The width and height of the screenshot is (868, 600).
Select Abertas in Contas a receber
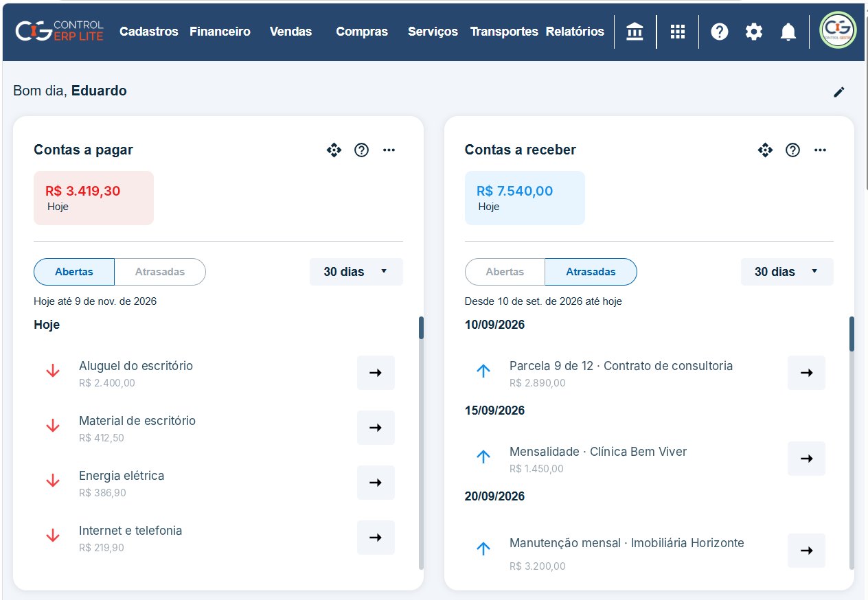505,272
